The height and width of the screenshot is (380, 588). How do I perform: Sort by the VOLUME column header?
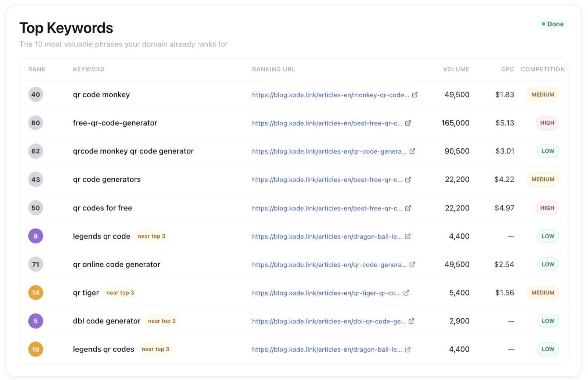(456, 69)
